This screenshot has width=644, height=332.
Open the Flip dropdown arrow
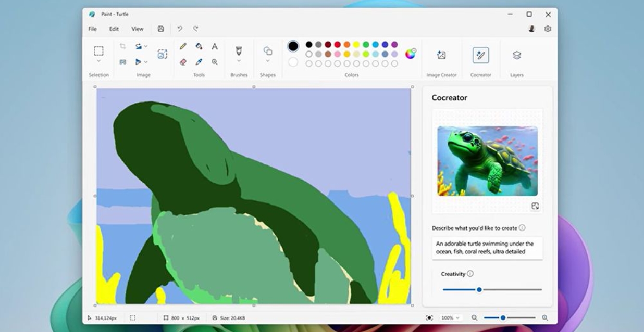point(146,61)
